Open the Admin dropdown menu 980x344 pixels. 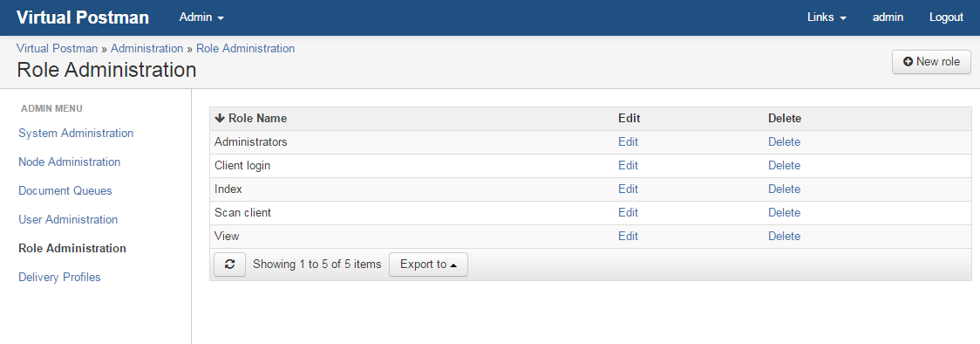pyautogui.click(x=201, y=17)
